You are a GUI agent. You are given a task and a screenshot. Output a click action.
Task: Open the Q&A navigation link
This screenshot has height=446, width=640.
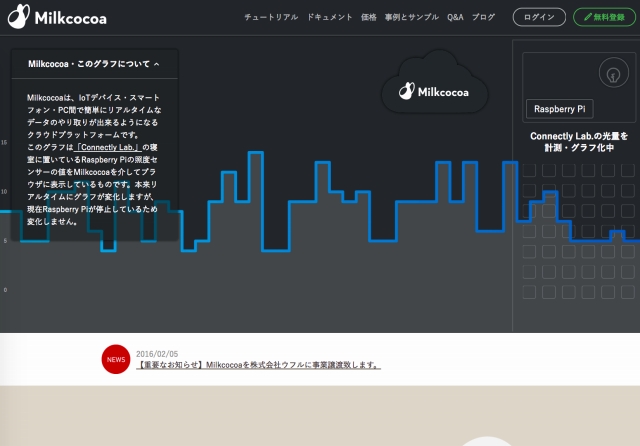click(455, 17)
